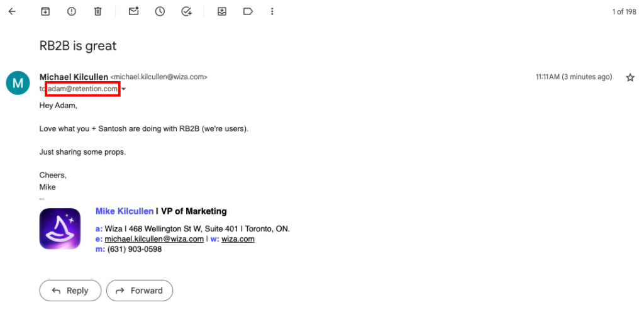Open the Move to folder icon
This screenshot has width=644, height=312.
(222, 11)
